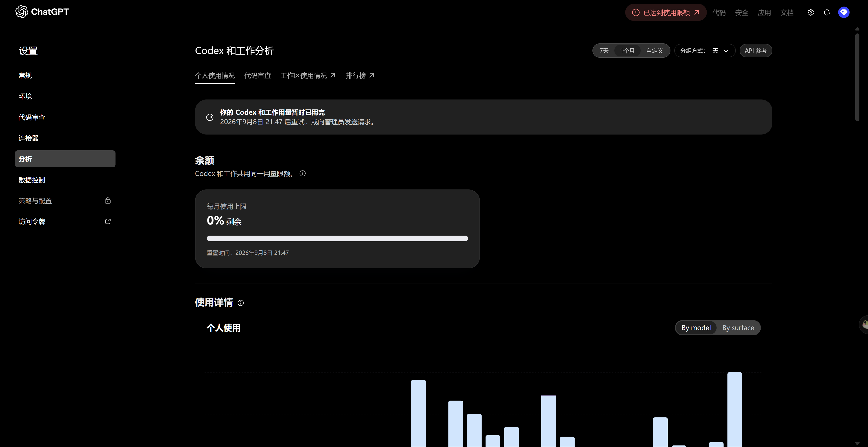
Task: Click the clock icon in usage-exhausted banner
Action: click(x=210, y=117)
